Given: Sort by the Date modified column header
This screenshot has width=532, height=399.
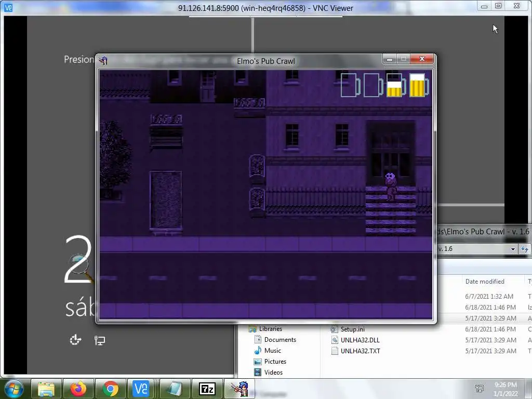Looking at the screenshot, I should pyautogui.click(x=485, y=281).
